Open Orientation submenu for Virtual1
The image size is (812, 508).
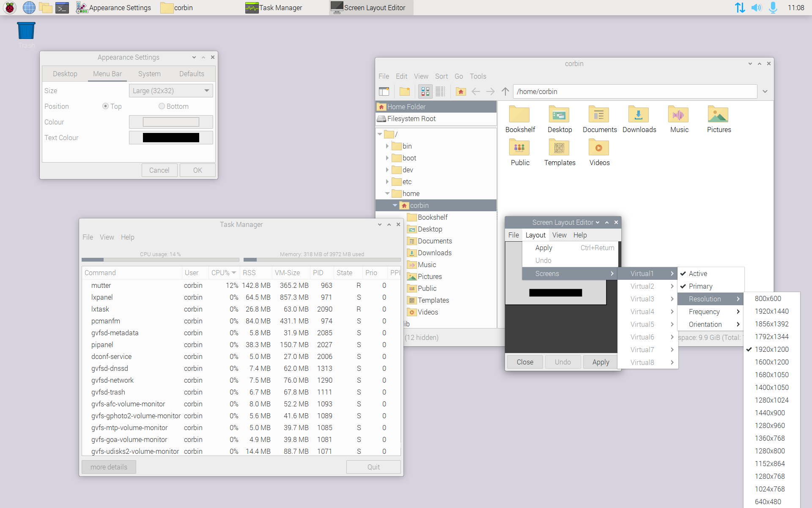pyautogui.click(x=711, y=324)
